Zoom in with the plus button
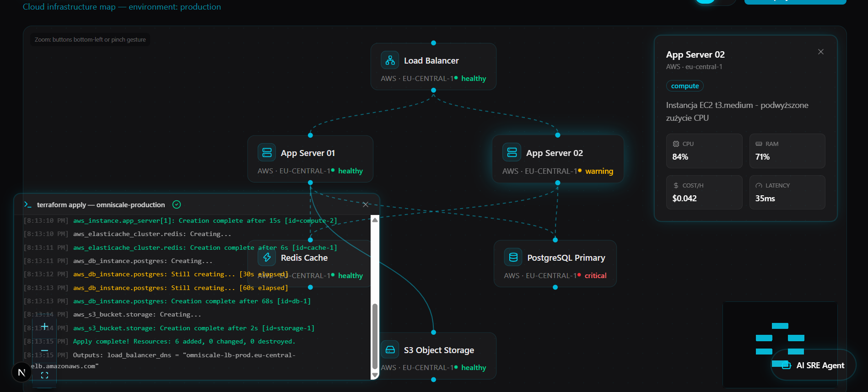Screen dimensions: 868x392 [x=44, y=326]
